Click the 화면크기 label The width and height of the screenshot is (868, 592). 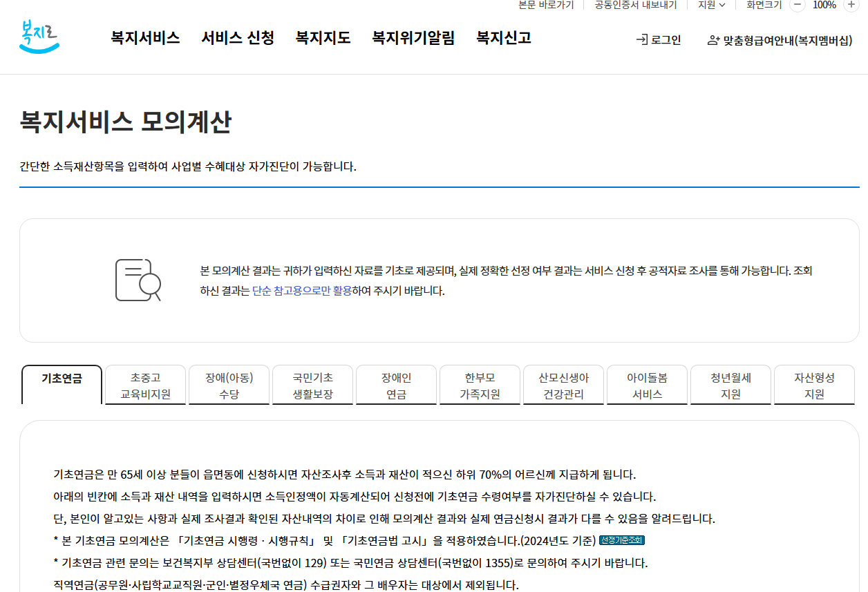[x=764, y=5]
